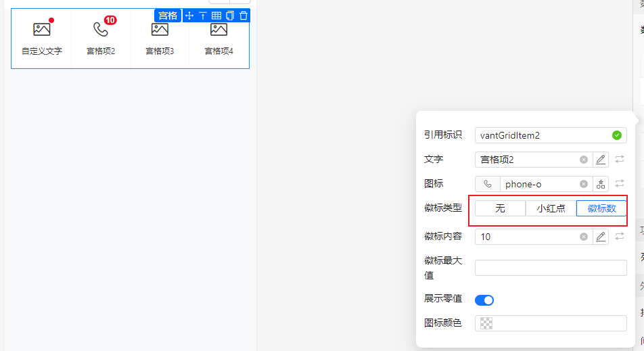Click the 文字 input containing 宫格项2
Image resolution: width=644 pixels, height=351 pixels.
[x=534, y=160]
